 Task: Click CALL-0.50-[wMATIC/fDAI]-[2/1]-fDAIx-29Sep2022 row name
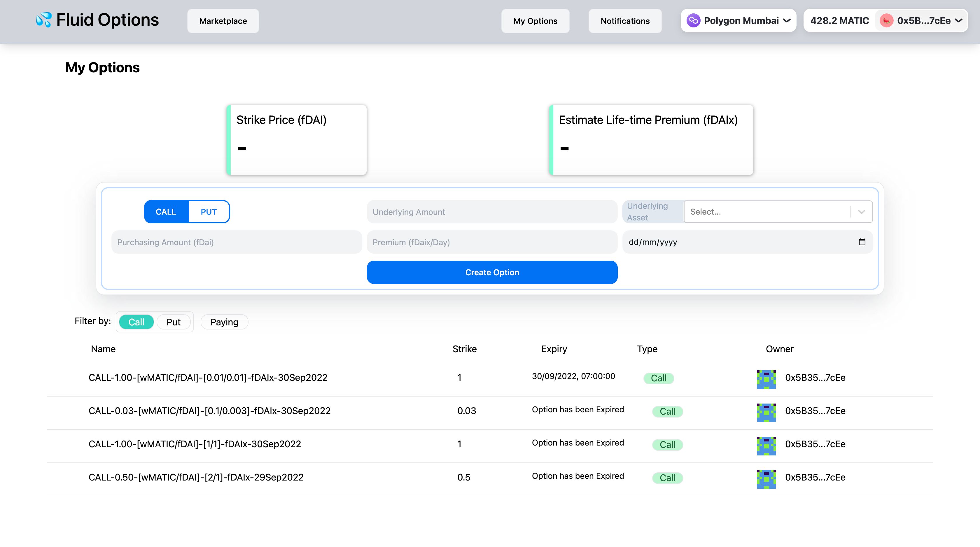196,477
